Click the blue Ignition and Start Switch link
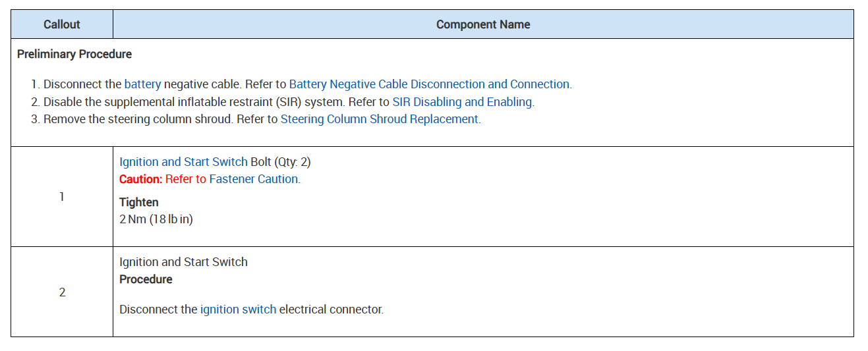 point(183,162)
